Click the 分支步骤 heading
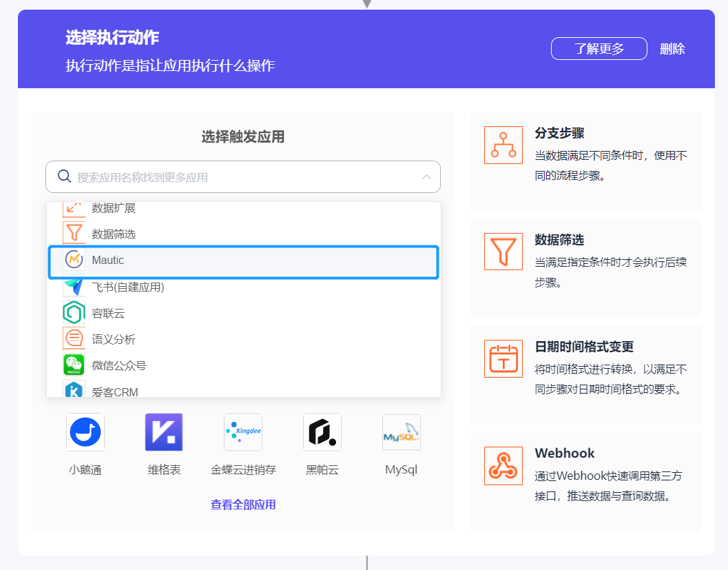This screenshot has height=570, width=728. pyautogui.click(x=559, y=133)
